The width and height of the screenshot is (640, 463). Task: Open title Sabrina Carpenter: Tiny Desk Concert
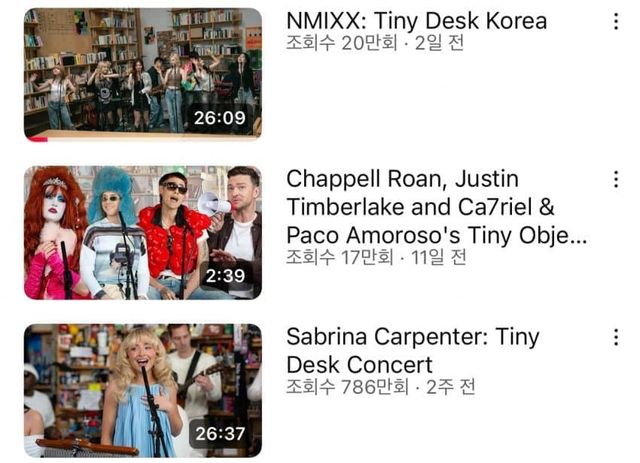tap(413, 351)
